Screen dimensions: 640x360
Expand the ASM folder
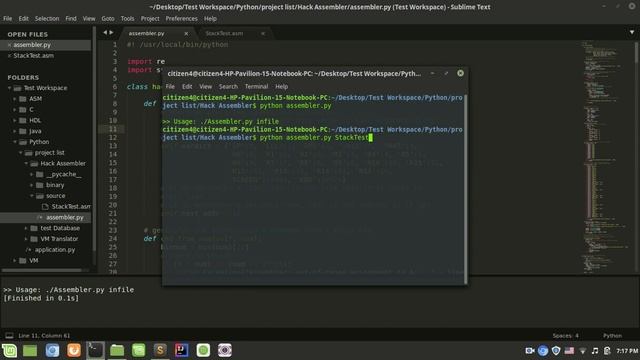[x=15, y=99]
